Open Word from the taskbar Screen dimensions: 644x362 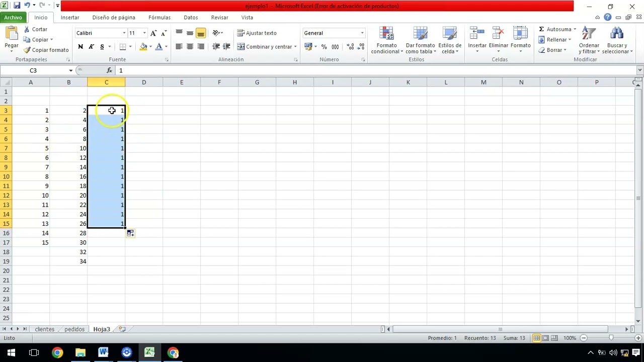103,352
